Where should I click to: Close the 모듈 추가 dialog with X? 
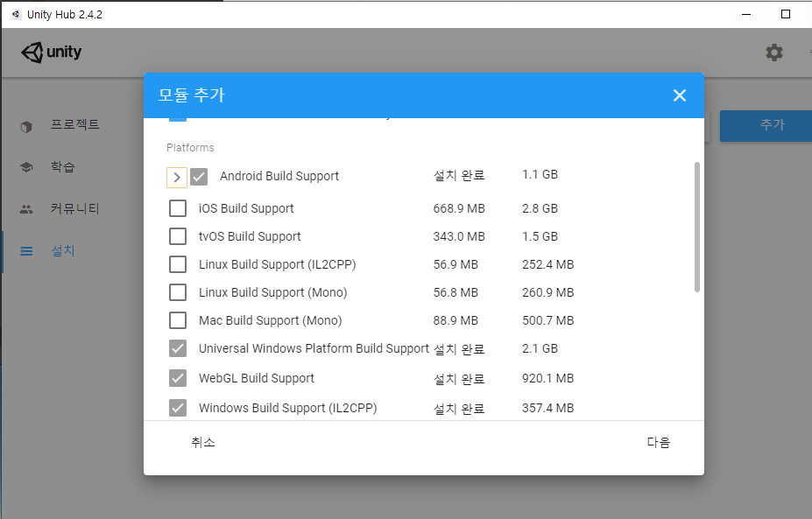(x=680, y=95)
